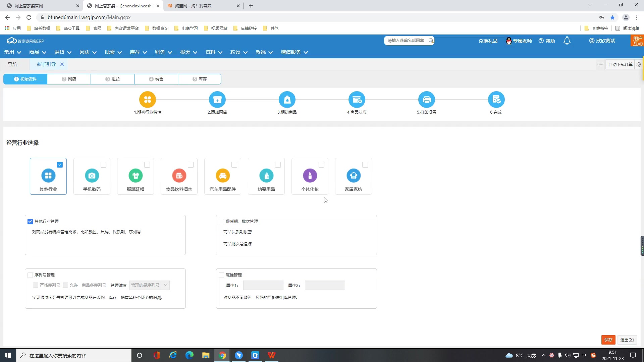Click the 退出(X) button

pyautogui.click(x=627, y=340)
